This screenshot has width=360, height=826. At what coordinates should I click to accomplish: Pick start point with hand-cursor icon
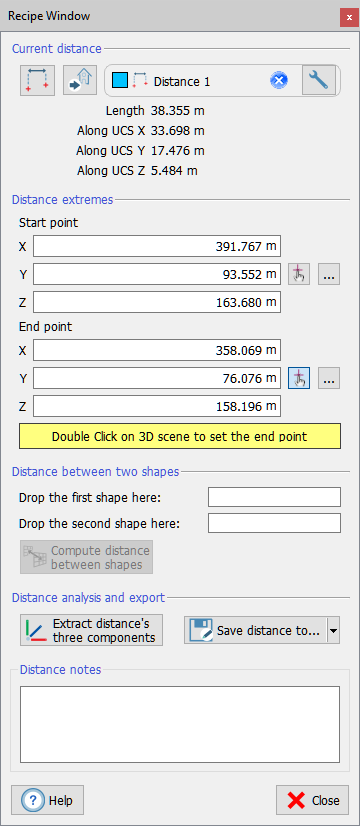(299, 274)
